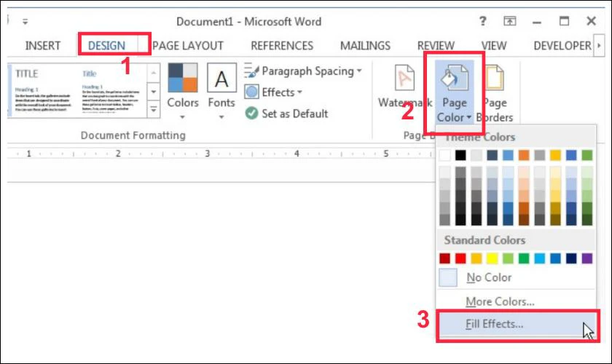The width and height of the screenshot is (612, 364).
Task: Show the previous style gallery row
Action: point(154,73)
